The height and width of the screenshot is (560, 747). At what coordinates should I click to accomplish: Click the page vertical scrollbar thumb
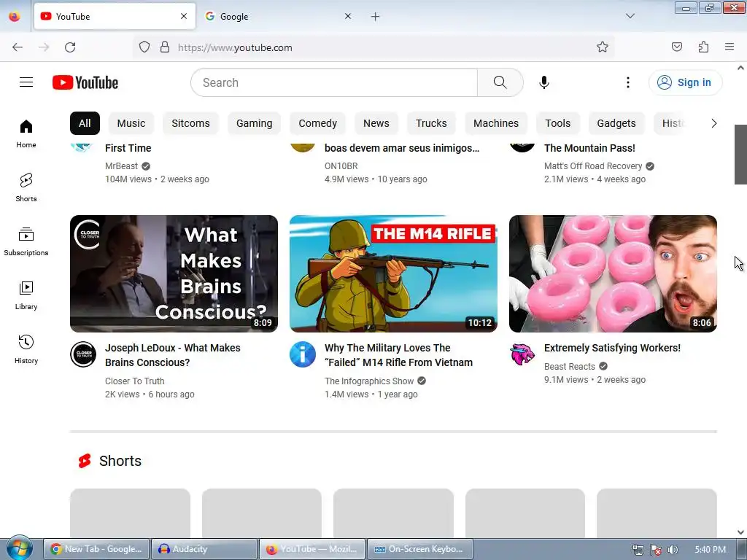tap(740, 155)
